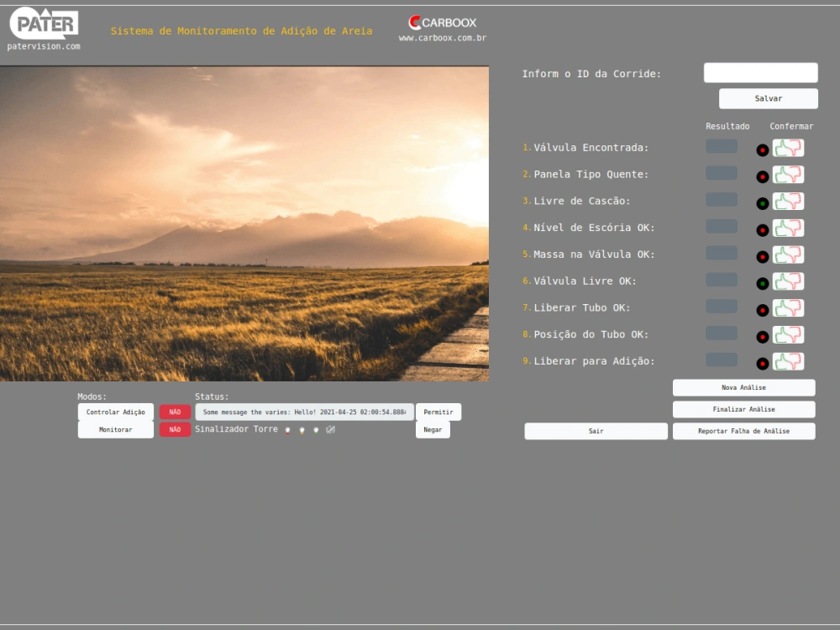Click the Resultado box for Válvula Encontrada
The width and height of the screenshot is (840, 630).
(x=722, y=146)
